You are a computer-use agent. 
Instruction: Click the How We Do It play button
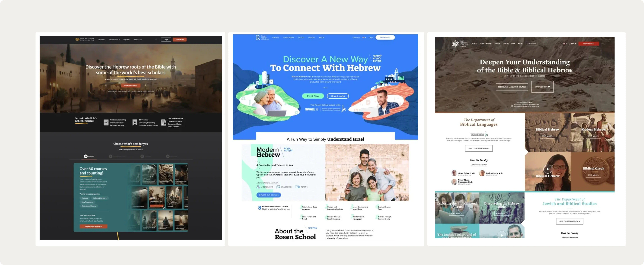tap(542, 87)
